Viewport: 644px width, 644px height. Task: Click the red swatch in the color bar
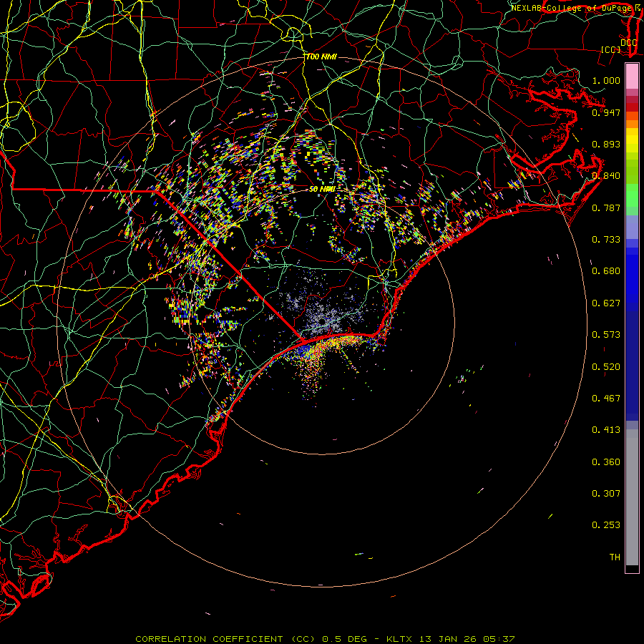click(632, 107)
